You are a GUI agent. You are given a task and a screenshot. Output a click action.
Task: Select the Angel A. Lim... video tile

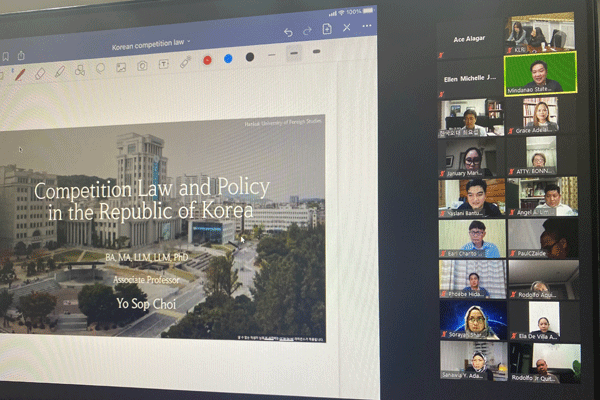click(543, 197)
